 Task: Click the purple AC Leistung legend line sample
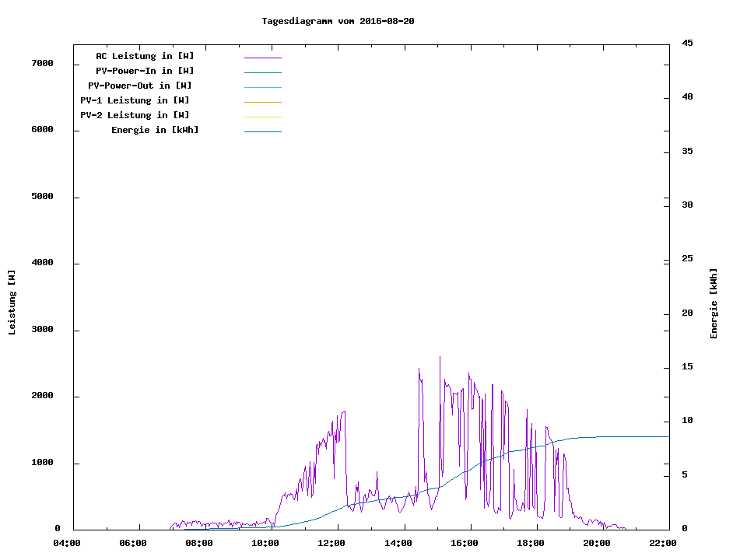tap(262, 58)
